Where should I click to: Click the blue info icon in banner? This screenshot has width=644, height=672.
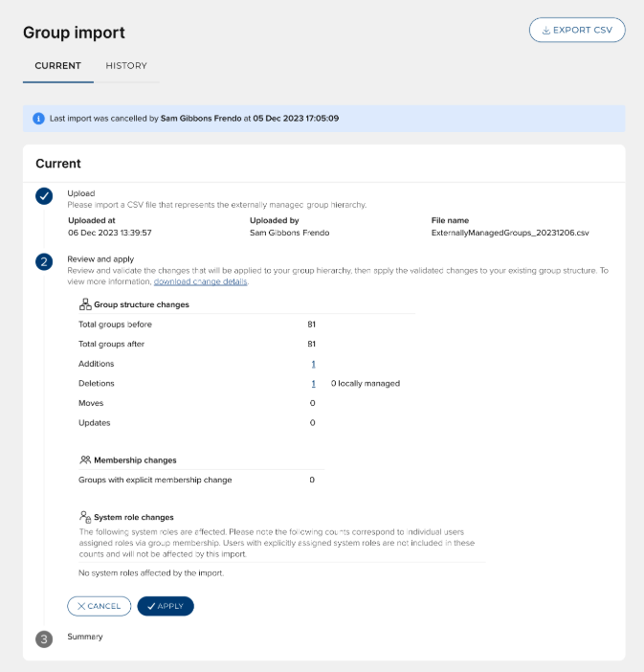click(x=38, y=119)
